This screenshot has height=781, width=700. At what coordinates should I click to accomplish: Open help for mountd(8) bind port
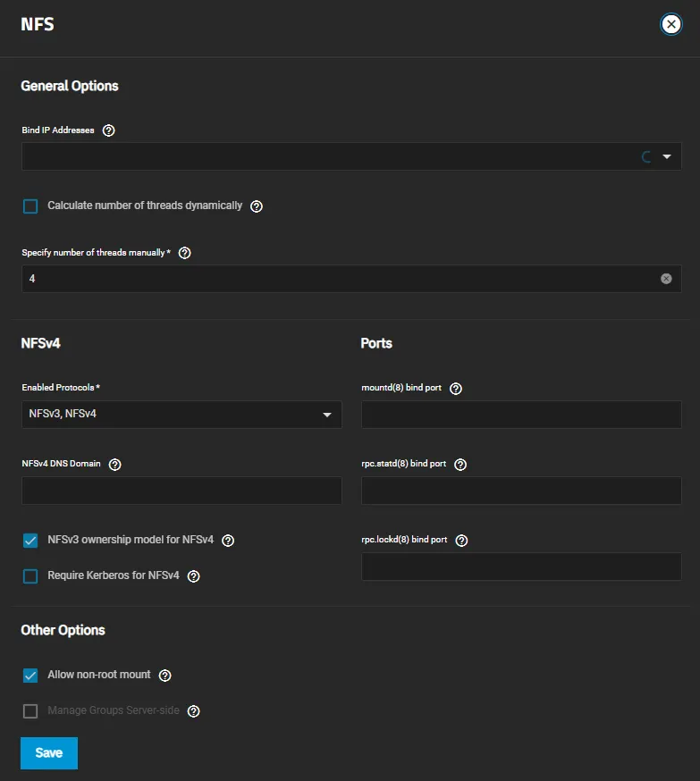pos(455,388)
